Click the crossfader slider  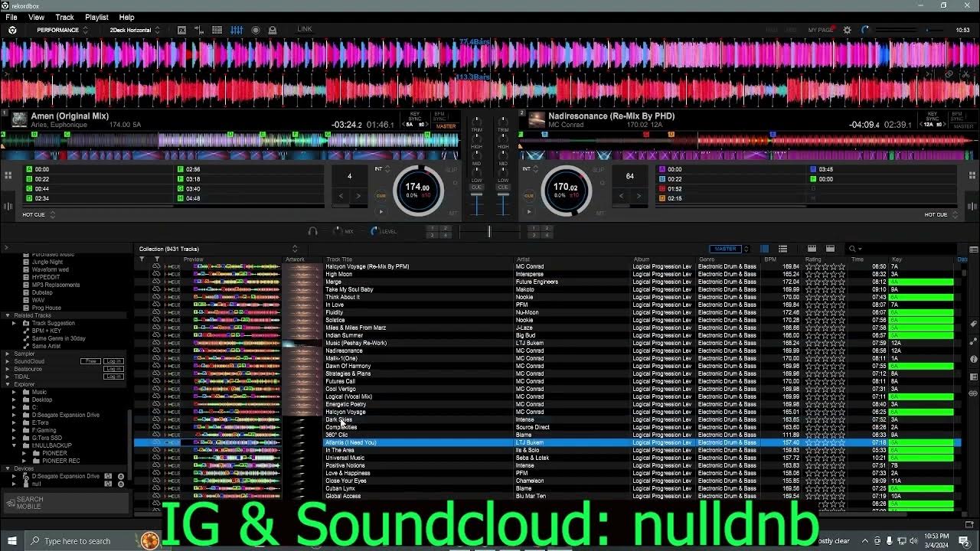(x=489, y=231)
